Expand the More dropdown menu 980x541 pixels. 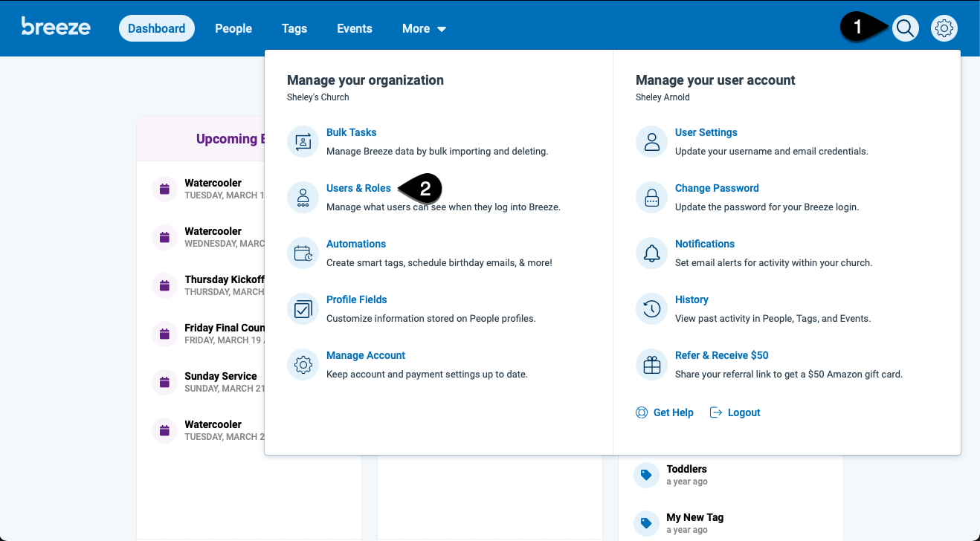pyautogui.click(x=424, y=28)
